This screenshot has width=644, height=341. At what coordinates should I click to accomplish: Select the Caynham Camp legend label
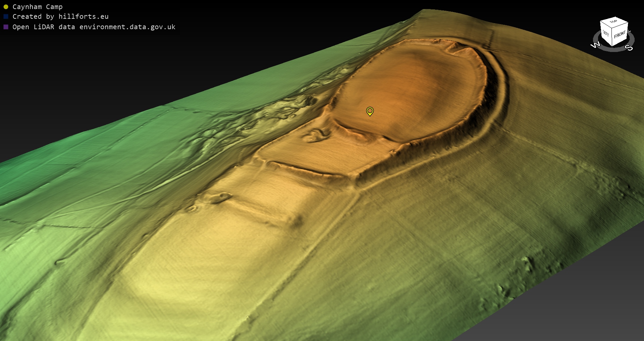tap(37, 7)
